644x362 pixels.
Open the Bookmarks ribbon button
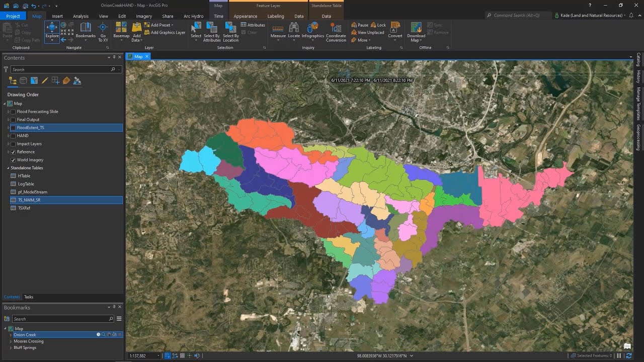tap(86, 31)
